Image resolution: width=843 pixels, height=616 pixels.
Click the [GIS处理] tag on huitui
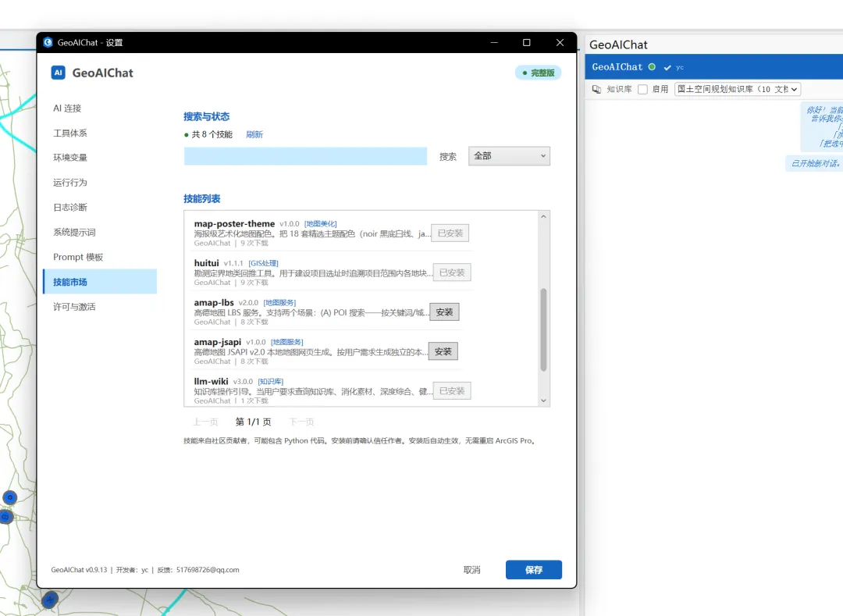[264, 263]
